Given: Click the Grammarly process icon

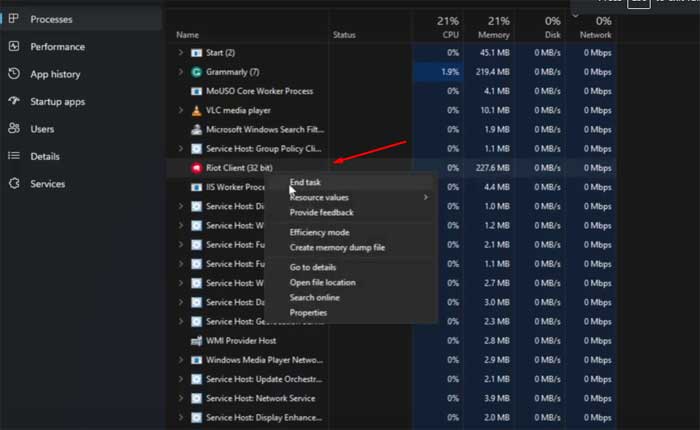Looking at the screenshot, I should pyautogui.click(x=197, y=72).
